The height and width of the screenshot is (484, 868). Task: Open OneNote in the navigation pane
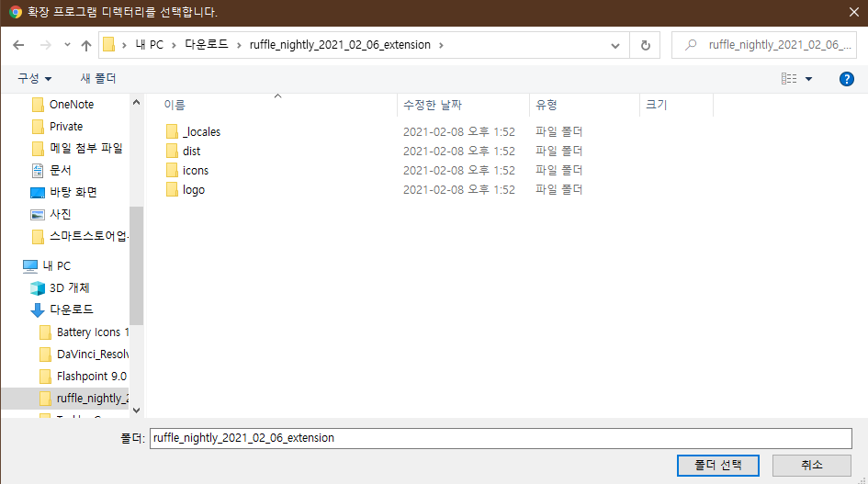click(x=72, y=104)
